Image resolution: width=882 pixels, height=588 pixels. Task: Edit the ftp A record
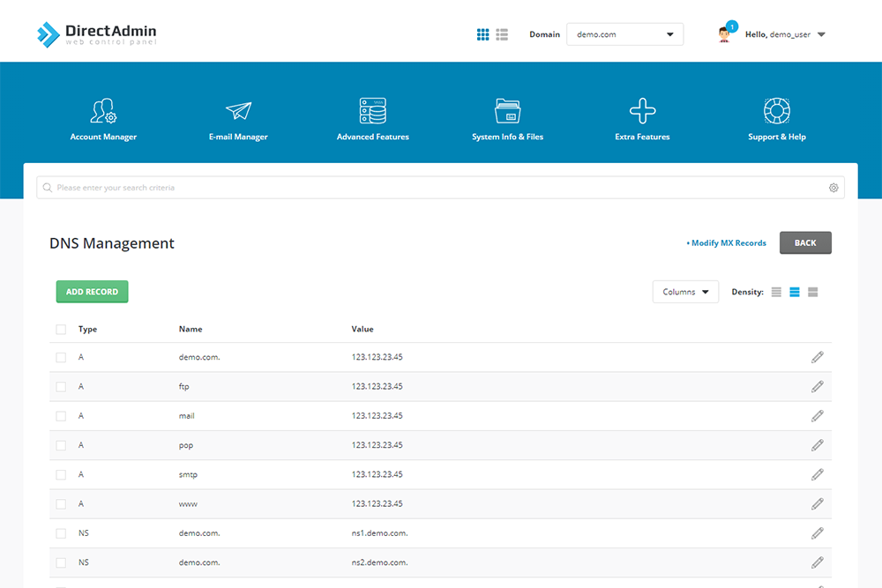818,386
